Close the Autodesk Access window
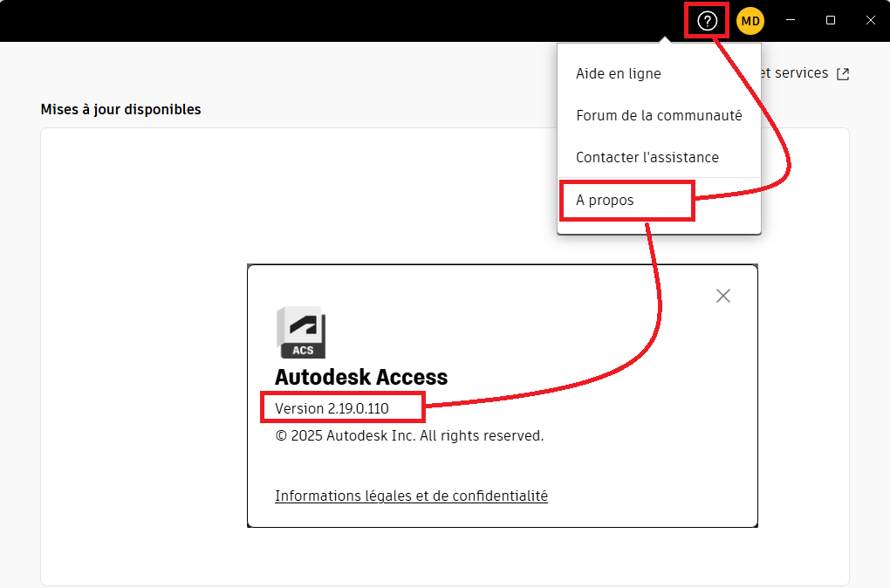890x588 pixels. (x=870, y=21)
